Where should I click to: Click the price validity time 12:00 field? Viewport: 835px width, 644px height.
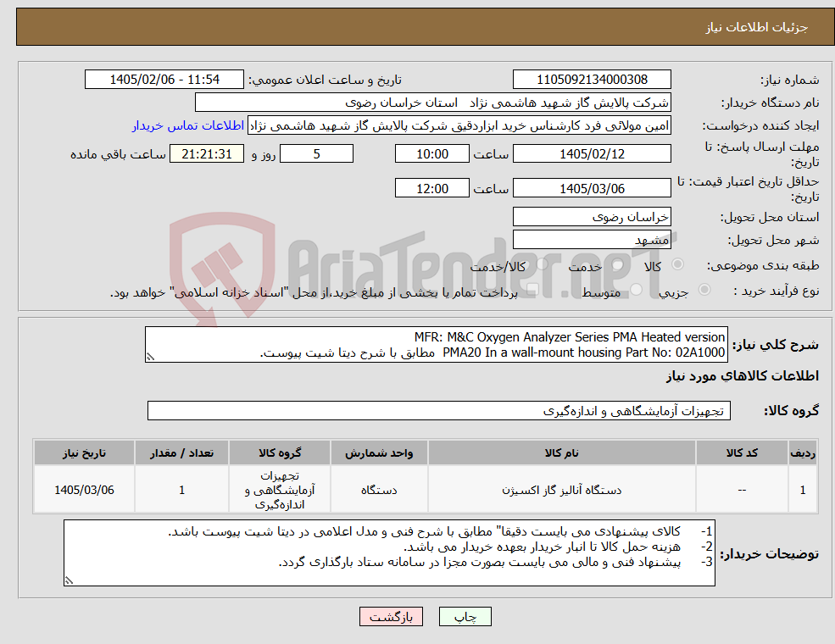tap(431, 188)
